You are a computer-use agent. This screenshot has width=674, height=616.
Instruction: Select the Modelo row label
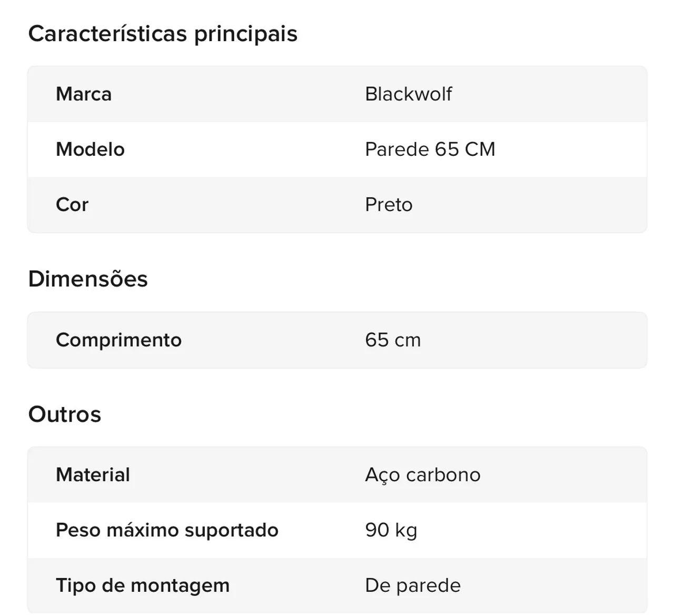[x=90, y=149]
